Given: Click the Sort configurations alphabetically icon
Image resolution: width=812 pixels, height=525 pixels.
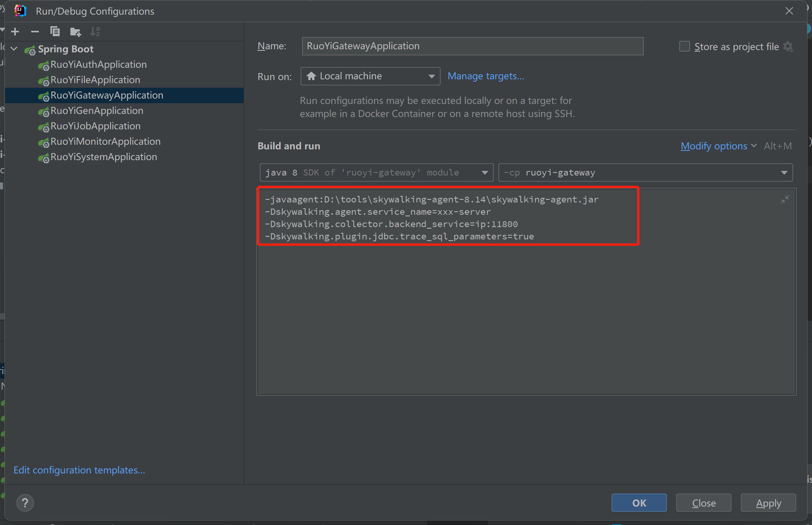Looking at the screenshot, I should [95, 32].
